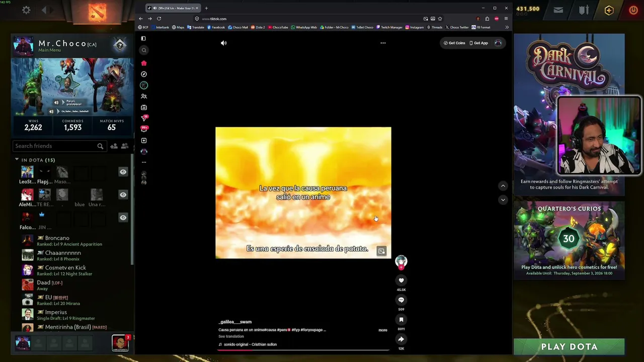
Task: Click the TikTok upload plus icon
Action: click(x=144, y=140)
